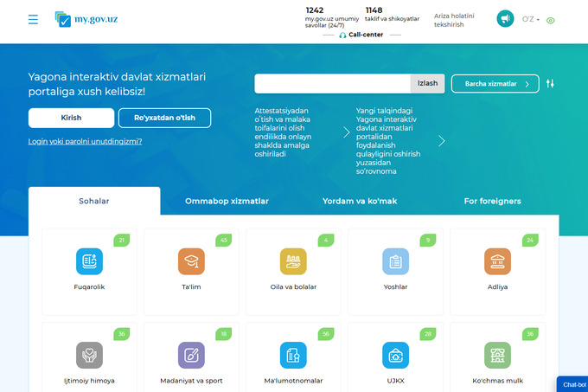Open the hamburger navigation menu
Image resolution: width=588 pixels, height=392 pixels.
pos(33,19)
